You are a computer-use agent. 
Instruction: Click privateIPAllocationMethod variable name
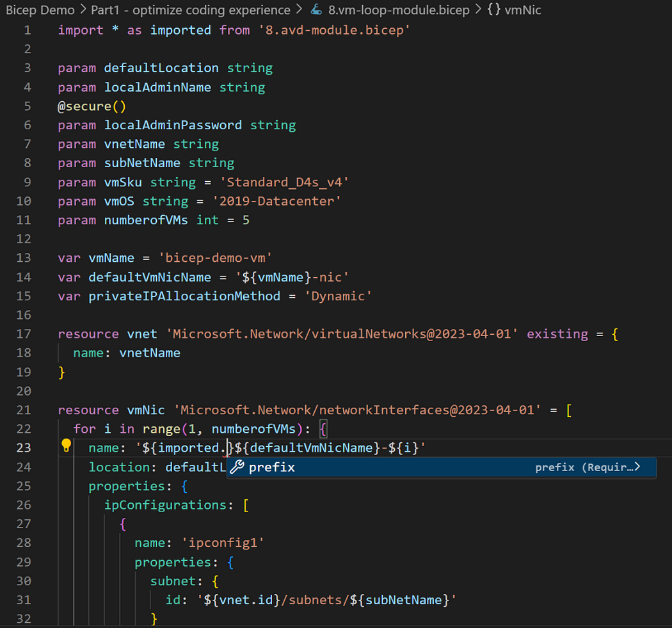pyautogui.click(x=184, y=296)
